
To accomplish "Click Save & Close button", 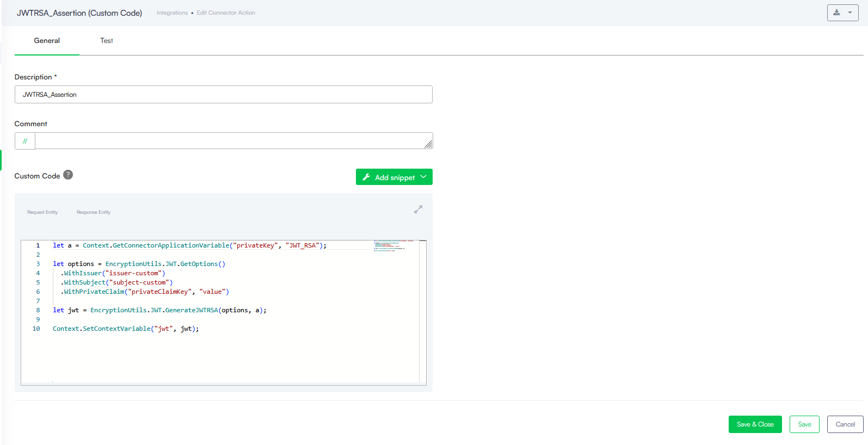I will [755, 424].
